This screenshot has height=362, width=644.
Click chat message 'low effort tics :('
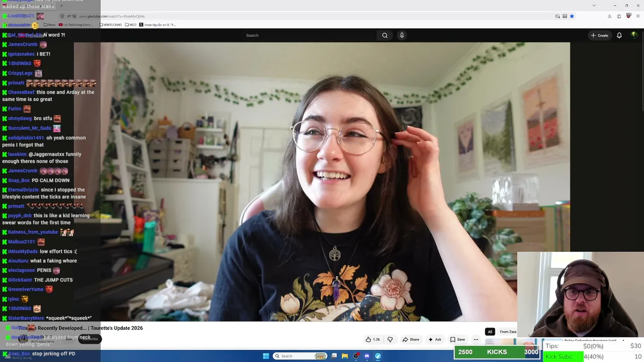point(58,251)
